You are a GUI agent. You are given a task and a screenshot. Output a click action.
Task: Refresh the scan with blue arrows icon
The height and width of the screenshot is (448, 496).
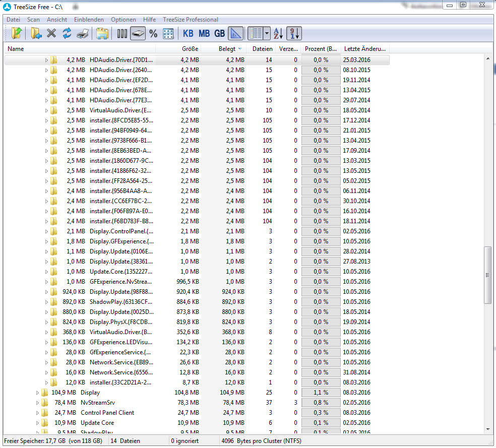[x=67, y=33]
